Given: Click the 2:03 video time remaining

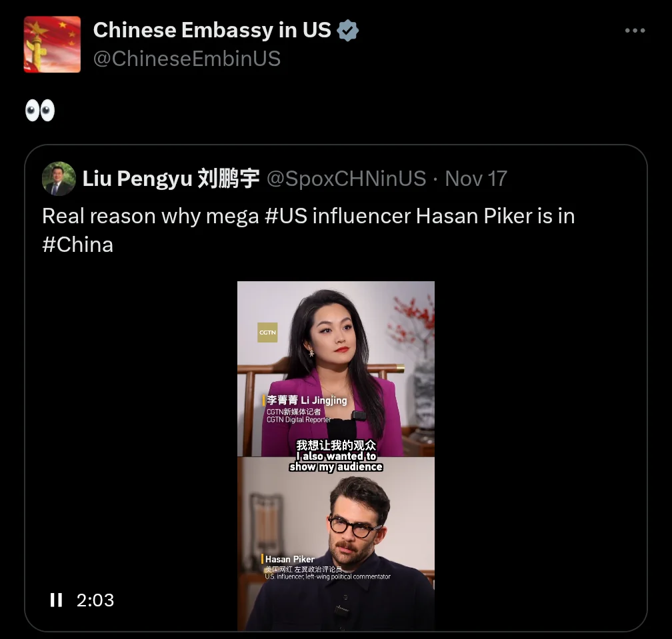Looking at the screenshot, I should [x=95, y=600].
